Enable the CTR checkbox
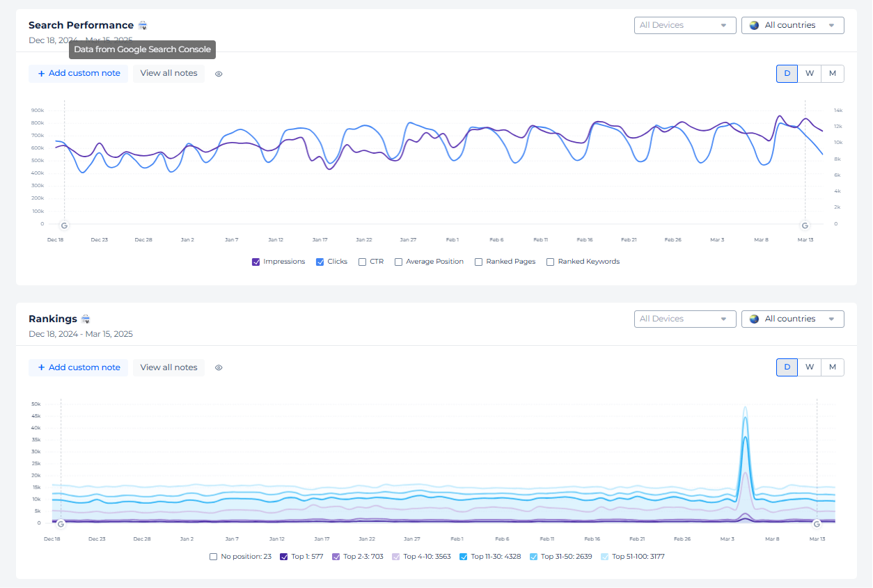 [362, 262]
